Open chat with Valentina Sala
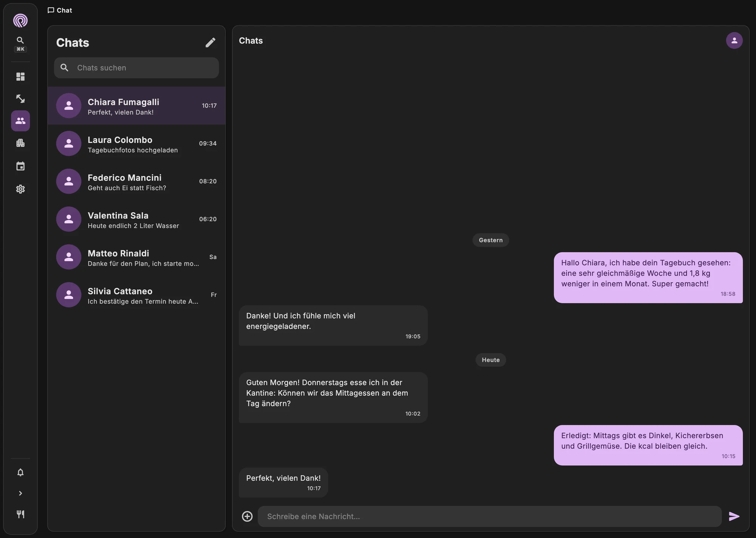The image size is (756, 538). click(x=136, y=219)
